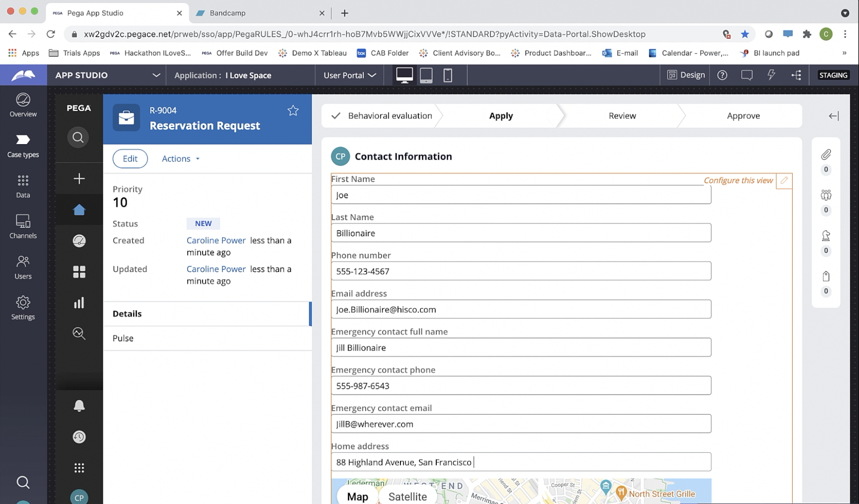Open the stakeholders chess piece utility icon

[x=826, y=236]
